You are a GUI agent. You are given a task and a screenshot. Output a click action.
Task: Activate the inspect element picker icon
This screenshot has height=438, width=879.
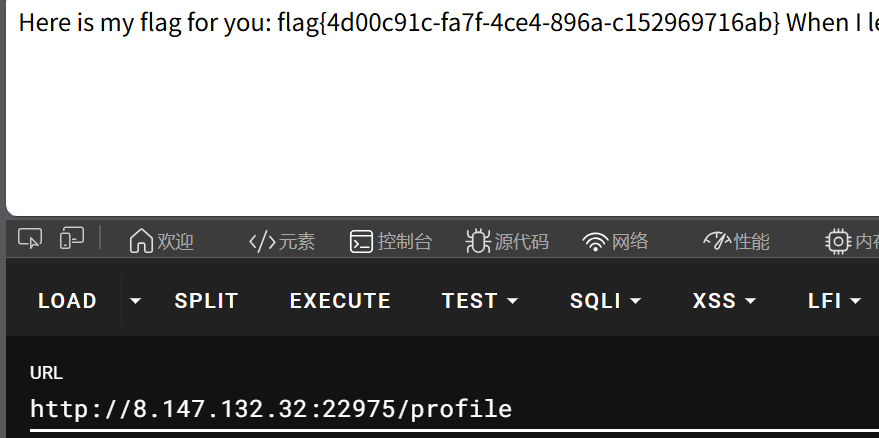31,239
